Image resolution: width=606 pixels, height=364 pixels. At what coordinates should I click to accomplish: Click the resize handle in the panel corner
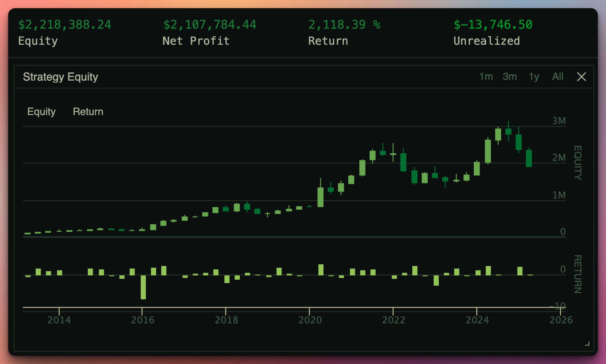587,343
